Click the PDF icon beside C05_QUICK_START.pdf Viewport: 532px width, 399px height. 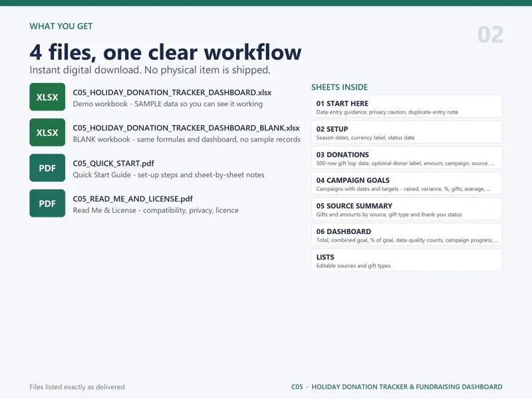(x=47, y=168)
